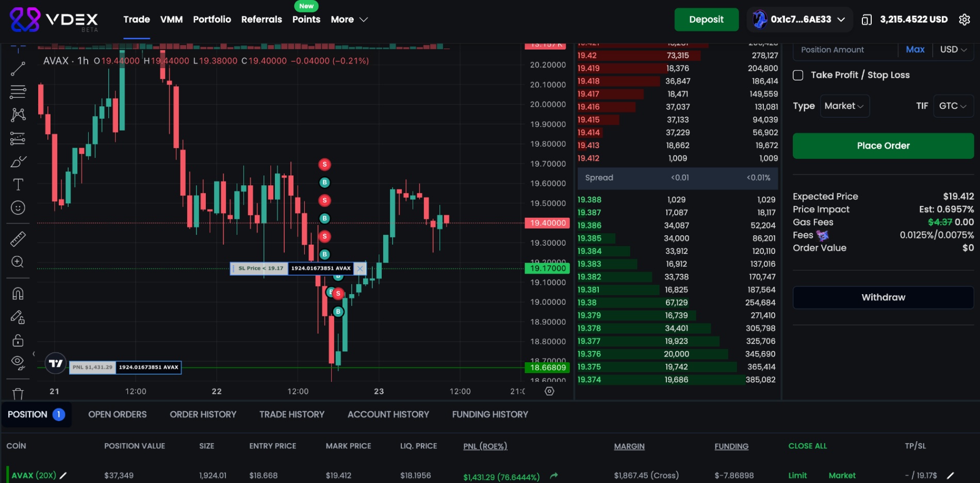Delete drawings with the trash icon
The image size is (980, 483).
tap(18, 394)
